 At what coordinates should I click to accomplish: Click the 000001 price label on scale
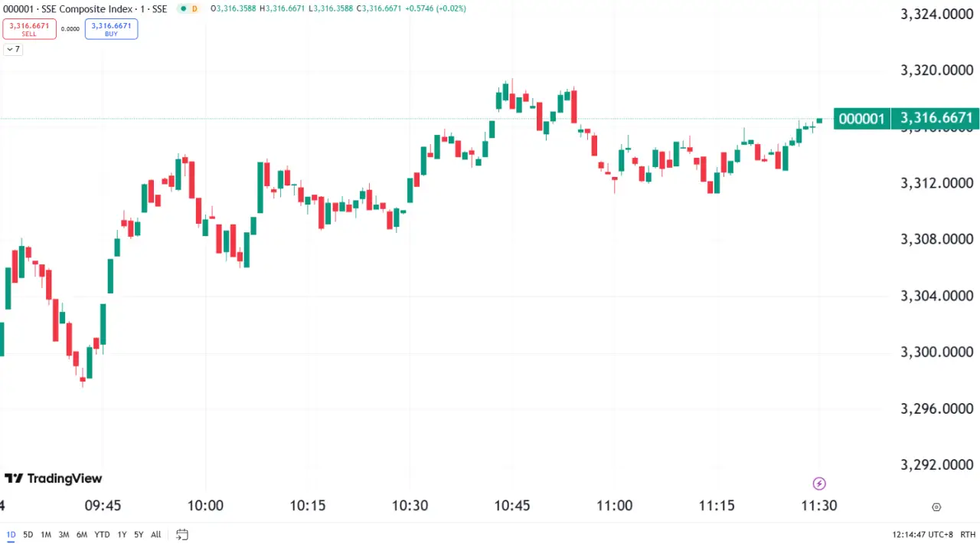[862, 118]
